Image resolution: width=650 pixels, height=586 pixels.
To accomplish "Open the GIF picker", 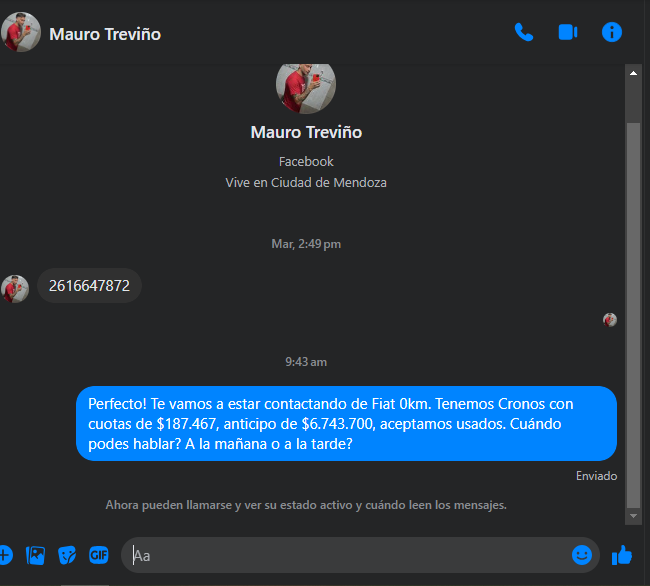I will coord(99,555).
